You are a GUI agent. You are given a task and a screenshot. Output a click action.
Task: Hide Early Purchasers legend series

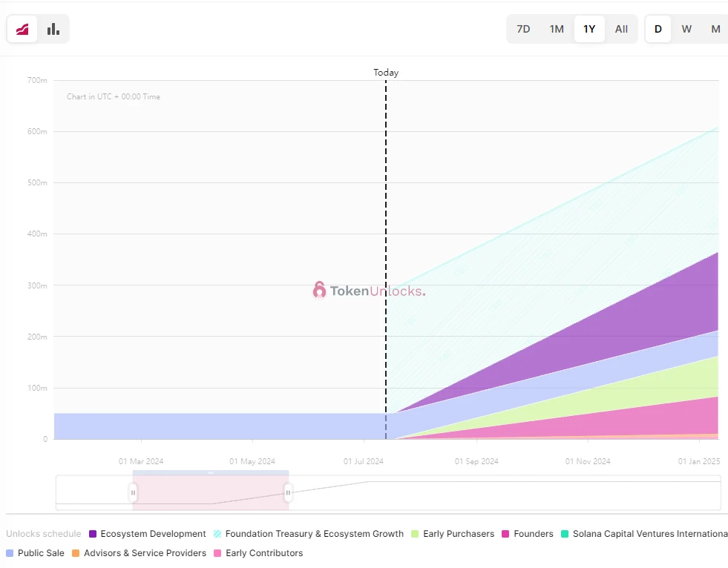pos(452,534)
